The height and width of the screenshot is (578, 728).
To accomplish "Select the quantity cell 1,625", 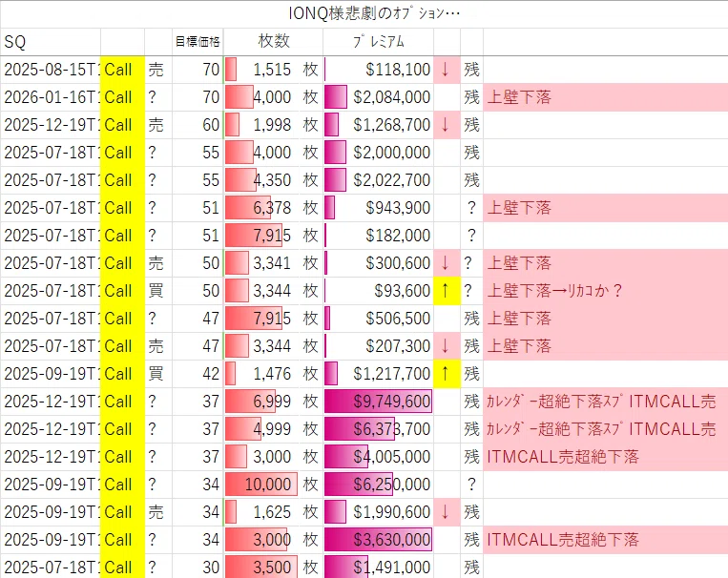I will 261,512.
